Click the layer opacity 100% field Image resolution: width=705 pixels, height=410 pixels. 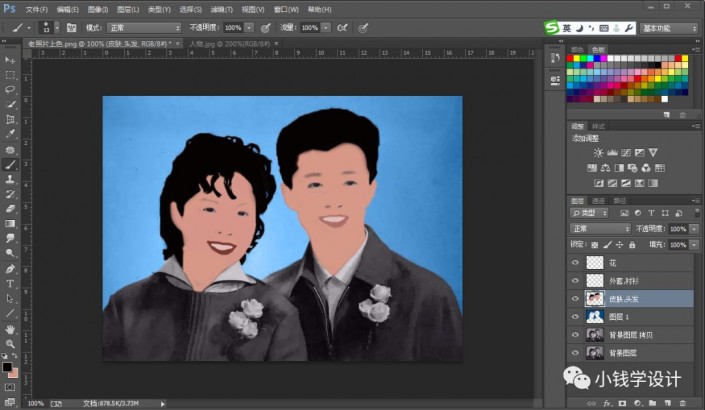pos(678,229)
